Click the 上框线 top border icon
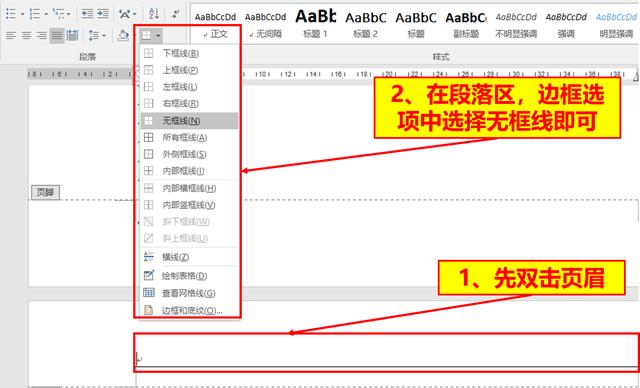 149,70
